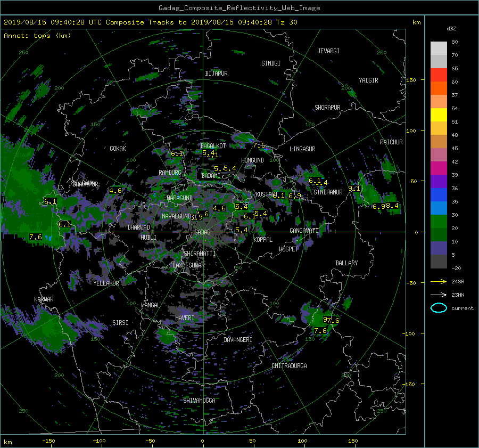
Task: Pick the light gray 70-80 dBZ legend swatch
Action: pos(439,48)
